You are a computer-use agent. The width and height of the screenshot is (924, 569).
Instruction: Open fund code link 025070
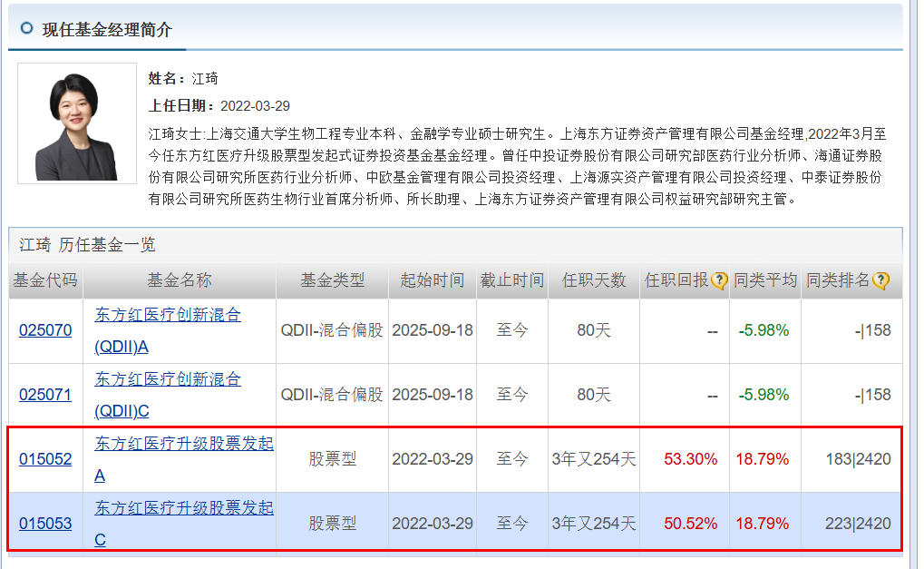[45, 330]
